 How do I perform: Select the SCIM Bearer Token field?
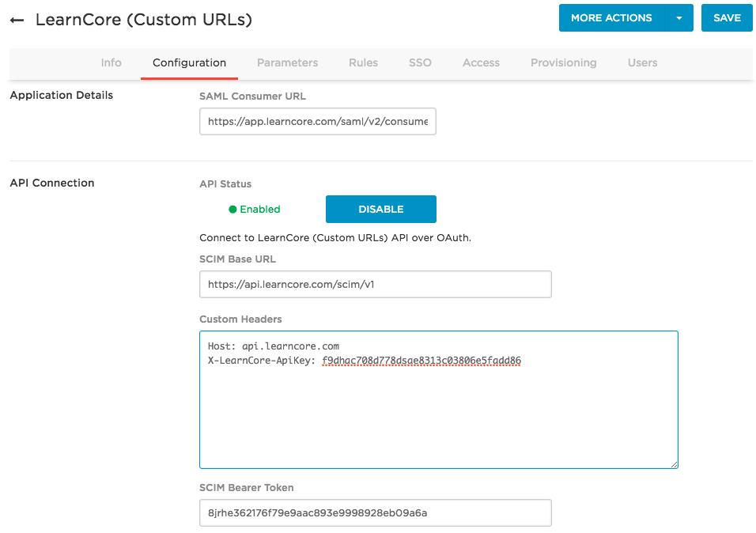375,512
